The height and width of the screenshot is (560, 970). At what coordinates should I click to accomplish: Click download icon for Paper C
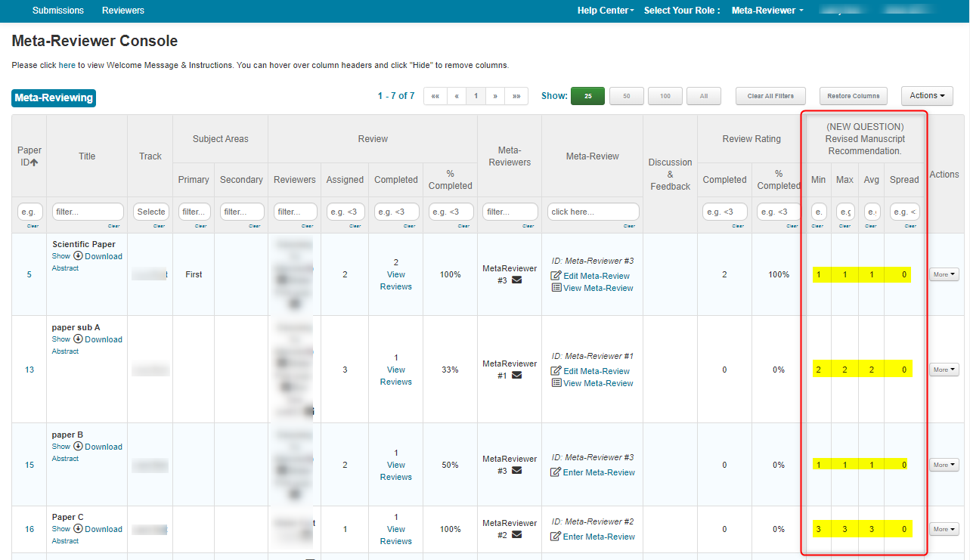[x=78, y=529]
